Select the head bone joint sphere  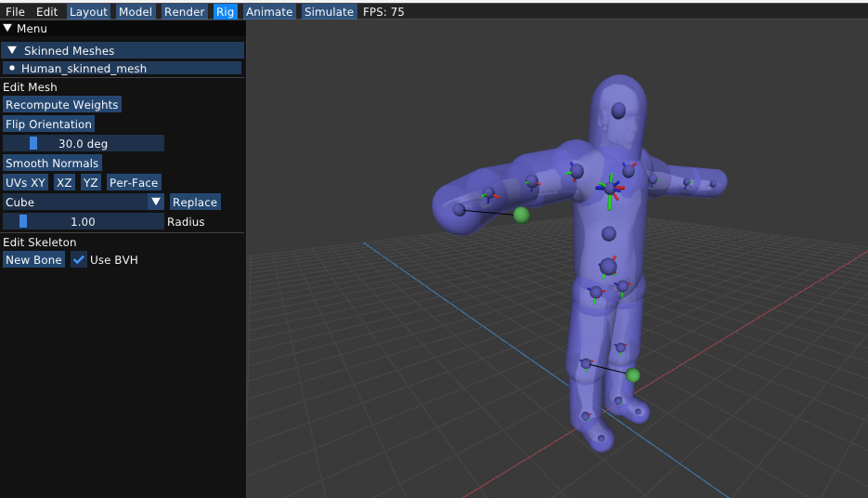[x=618, y=111]
